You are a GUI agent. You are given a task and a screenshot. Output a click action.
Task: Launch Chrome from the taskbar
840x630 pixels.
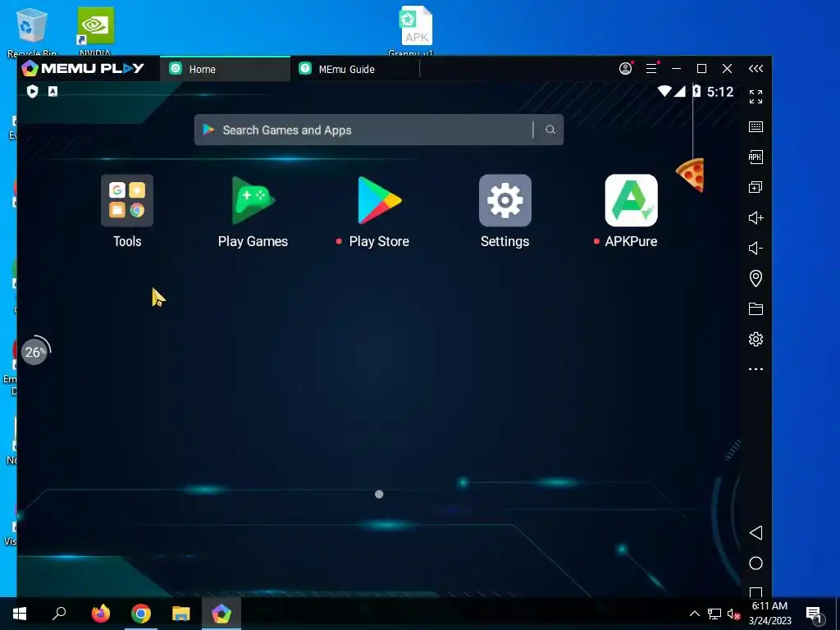141,614
